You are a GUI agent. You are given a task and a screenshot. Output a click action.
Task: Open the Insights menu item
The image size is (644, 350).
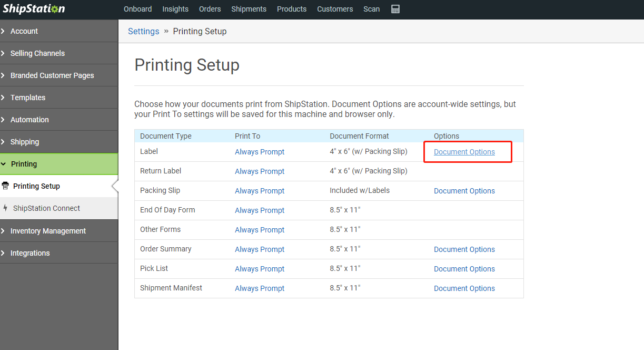175,9
